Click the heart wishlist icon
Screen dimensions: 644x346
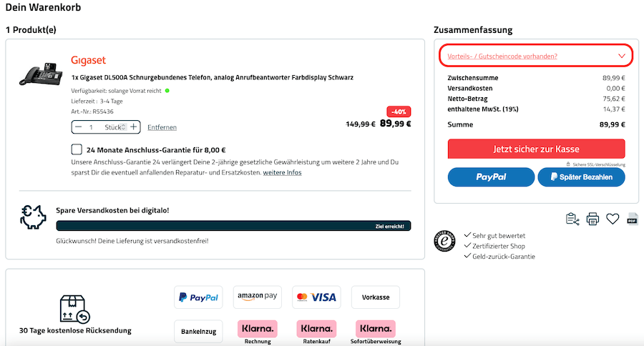613,219
